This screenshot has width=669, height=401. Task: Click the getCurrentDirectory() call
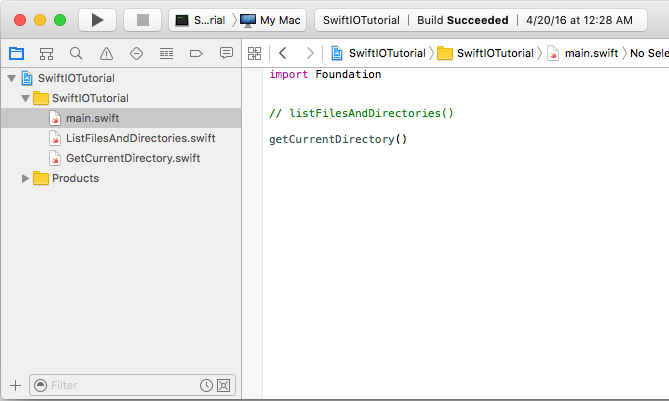[x=338, y=139]
